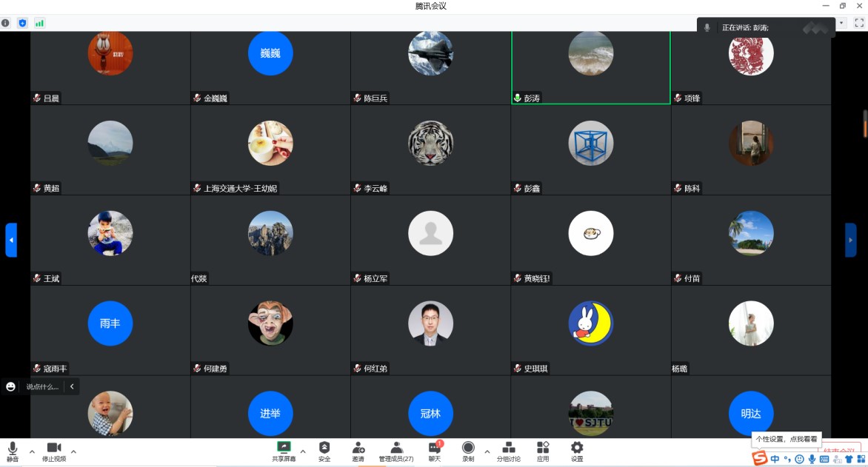Screen dimensions: 868x467
Task: Click the network signal status icon
Action: [39, 23]
